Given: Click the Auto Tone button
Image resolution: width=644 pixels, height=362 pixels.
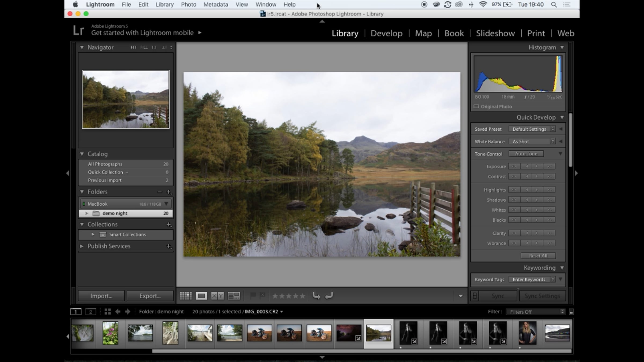Looking at the screenshot, I should click(x=526, y=154).
